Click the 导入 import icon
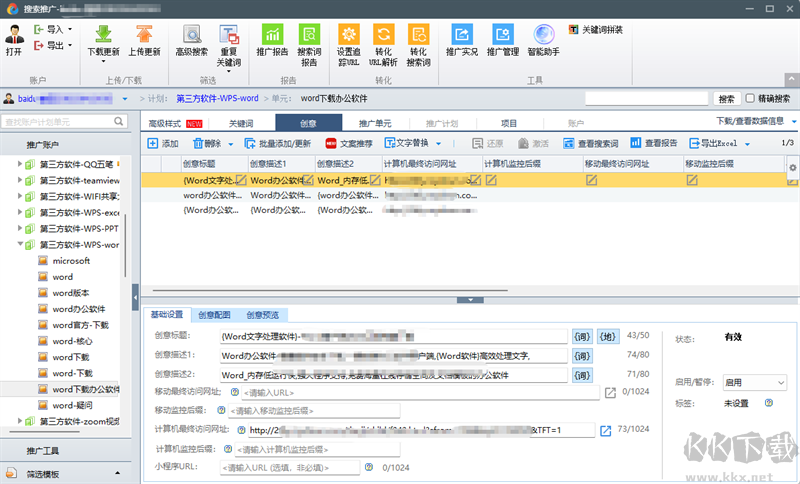 (39, 30)
